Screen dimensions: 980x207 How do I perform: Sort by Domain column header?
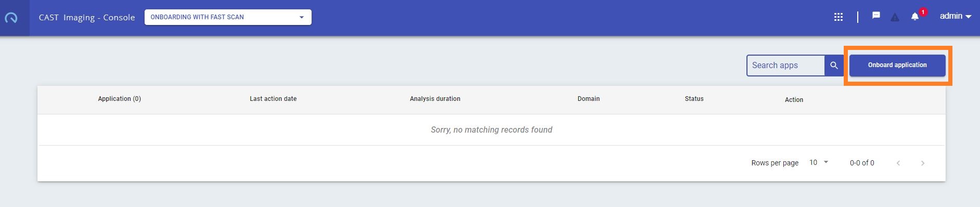click(588, 99)
